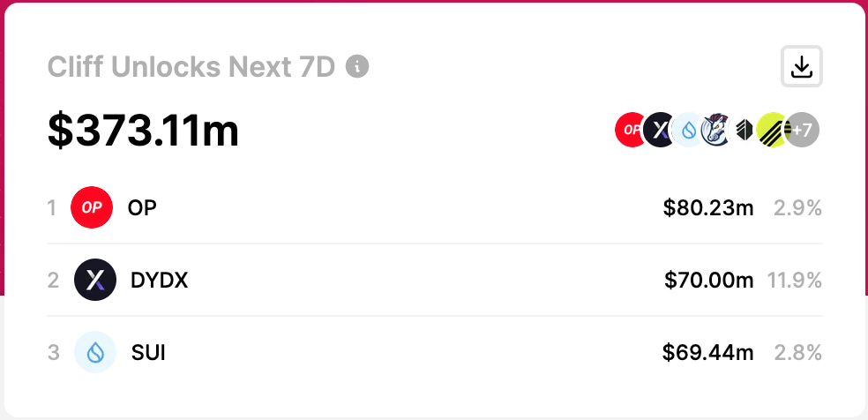Select the yellow-green striped token logo
This screenshot has width=868, height=420.
click(773, 130)
